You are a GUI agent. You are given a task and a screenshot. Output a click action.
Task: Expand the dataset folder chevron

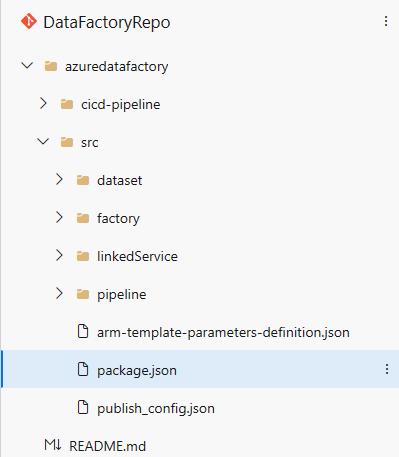point(59,179)
